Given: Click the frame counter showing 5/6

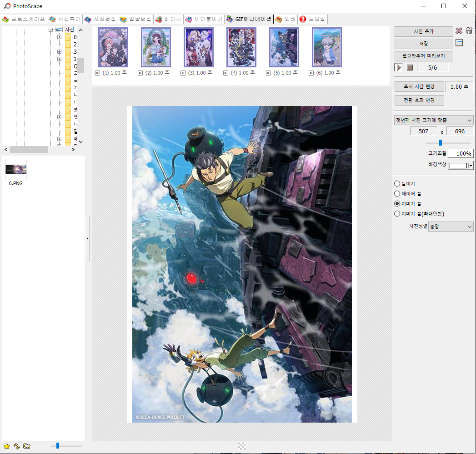Looking at the screenshot, I should [433, 68].
